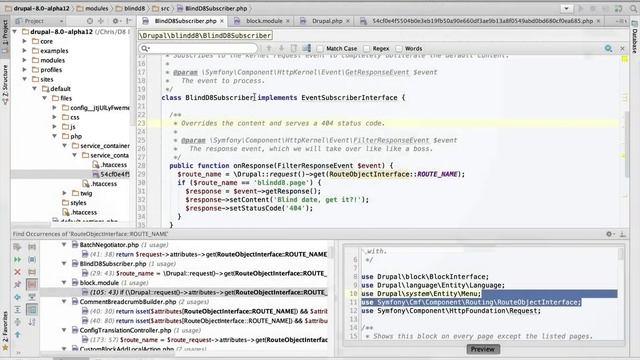Screen dimensions: 640x360
Task: Click modules breadcrumb in navigation bar
Action: click(92, 8)
